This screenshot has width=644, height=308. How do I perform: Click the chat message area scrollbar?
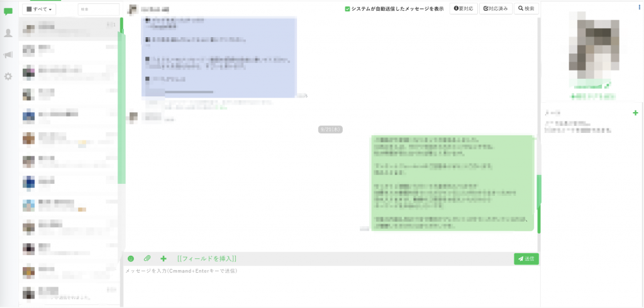pos(538,203)
